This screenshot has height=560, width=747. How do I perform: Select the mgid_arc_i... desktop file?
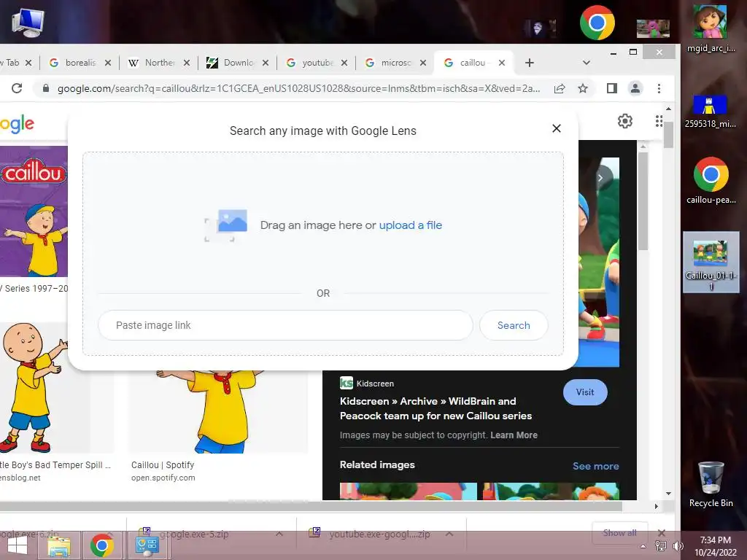(711, 28)
